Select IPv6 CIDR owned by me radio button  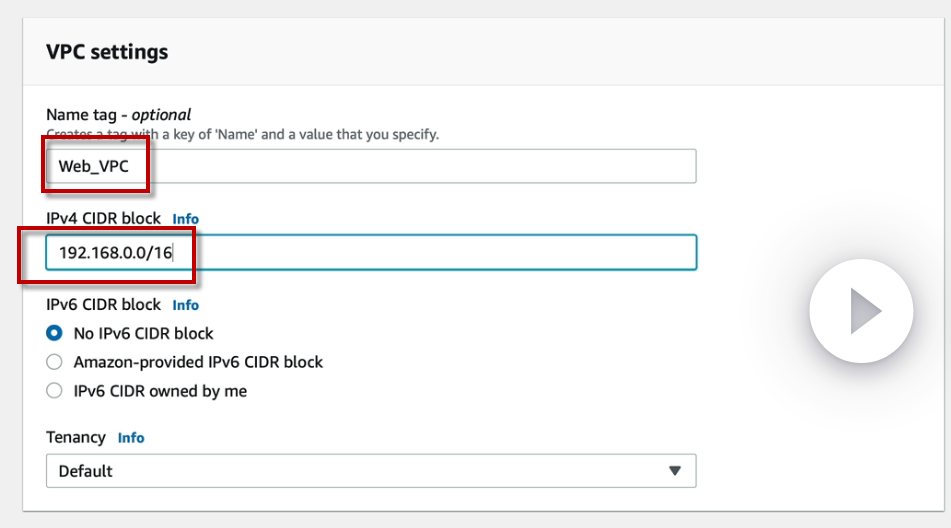point(55,391)
